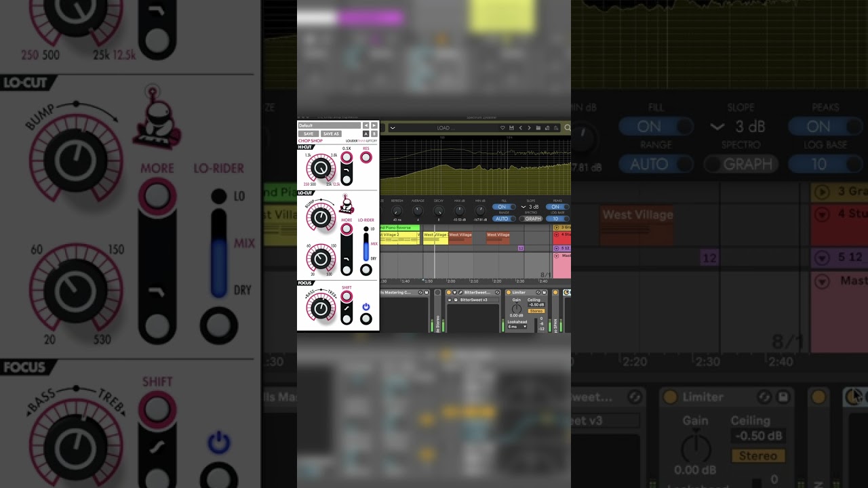Click the folder icon in the analyzer toolbar

pos(538,127)
